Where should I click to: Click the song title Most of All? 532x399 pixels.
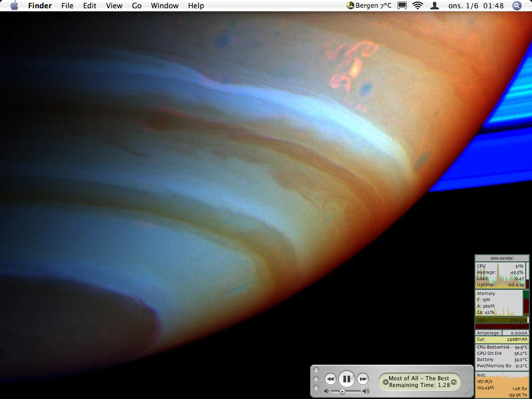[403, 378]
